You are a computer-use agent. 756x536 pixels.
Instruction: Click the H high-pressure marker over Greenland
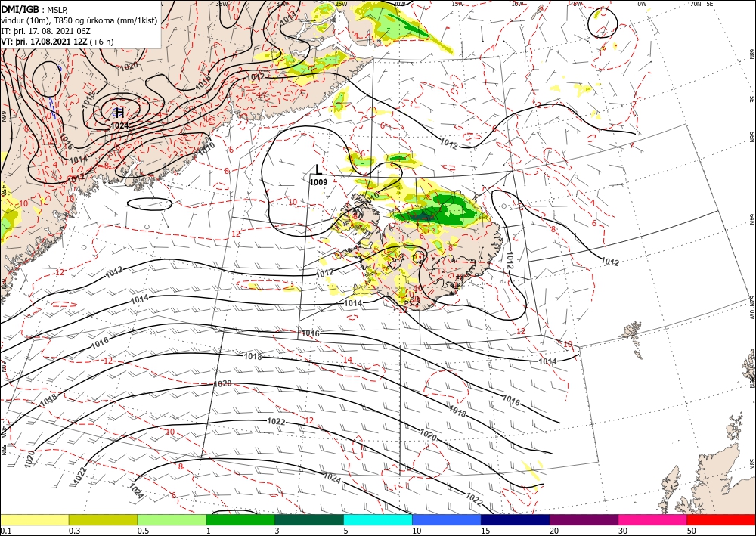(119, 113)
